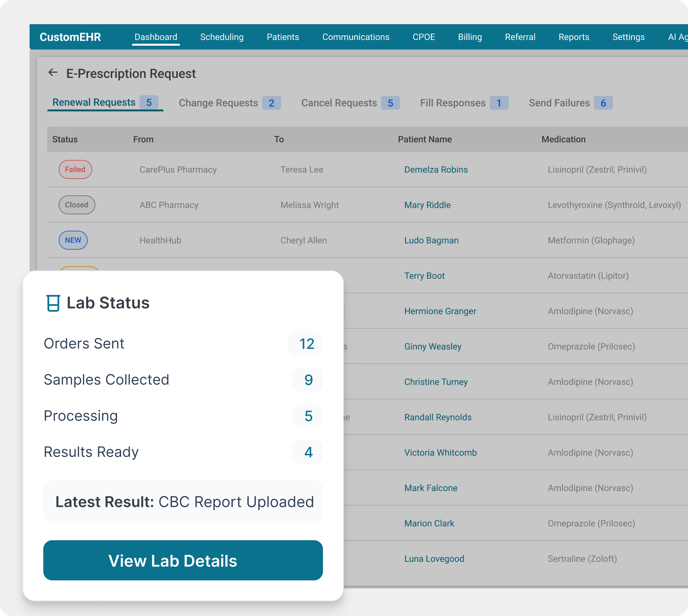Click the Orders Sent count badge 12
This screenshot has width=688, height=616.
click(x=306, y=344)
